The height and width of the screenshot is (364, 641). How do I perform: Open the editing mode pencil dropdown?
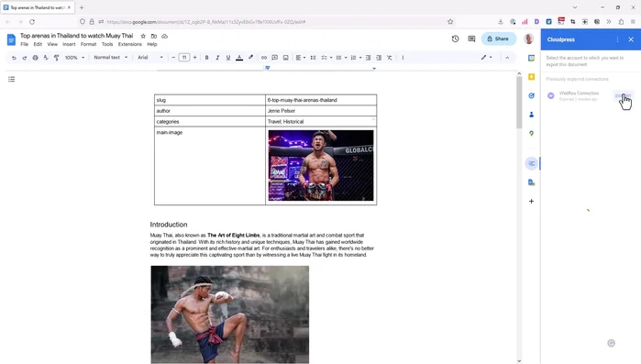pyautogui.click(x=486, y=58)
